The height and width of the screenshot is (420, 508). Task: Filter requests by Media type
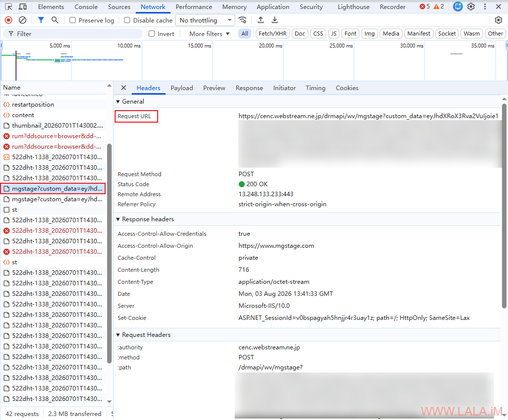(x=391, y=34)
